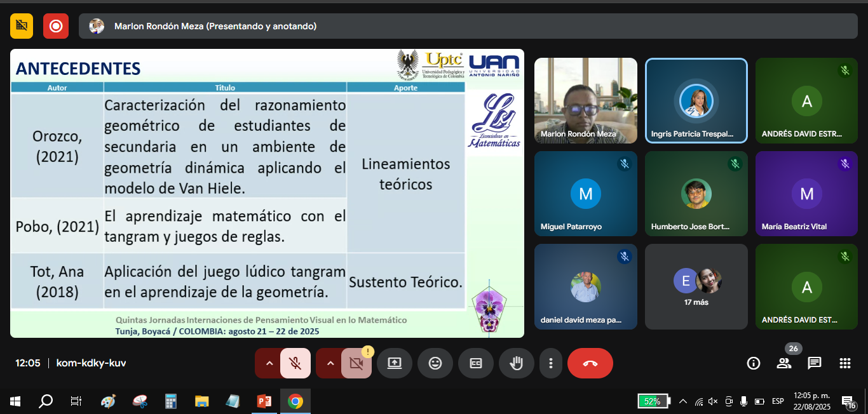Viewport: 868px width, 414px height.
Task: Click the speaker volume tray icon
Action: [x=713, y=401]
